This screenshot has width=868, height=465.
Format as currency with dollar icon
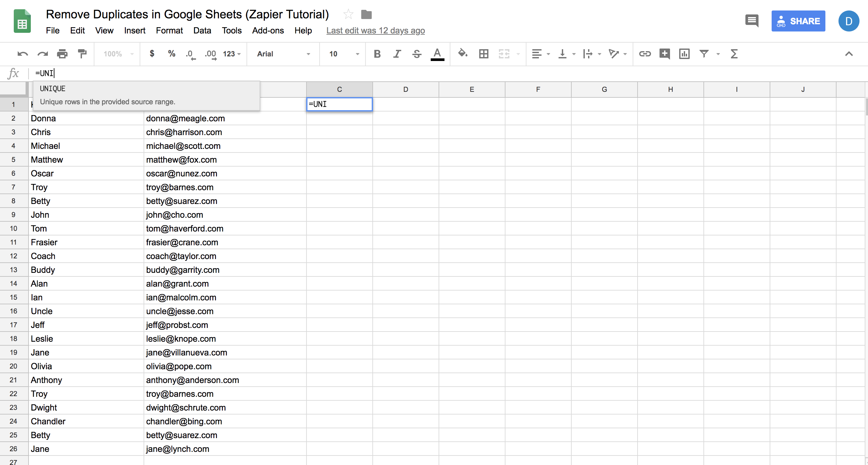(152, 53)
